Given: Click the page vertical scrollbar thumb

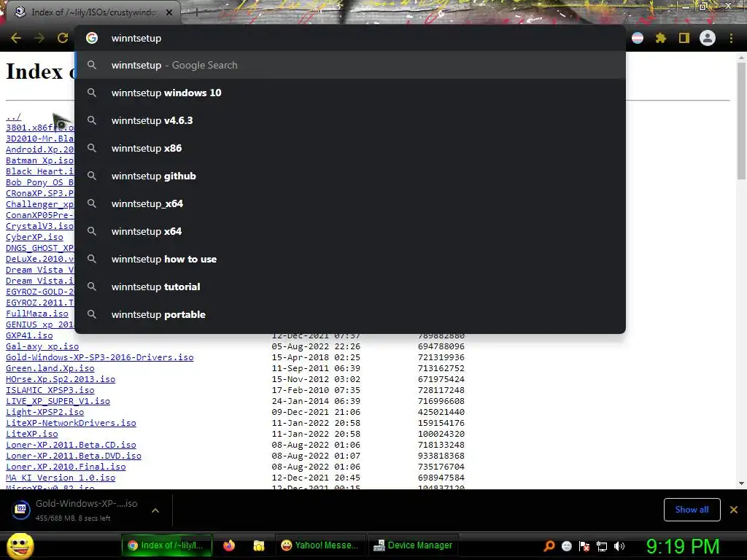Looking at the screenshot, I should coord(741,122).
